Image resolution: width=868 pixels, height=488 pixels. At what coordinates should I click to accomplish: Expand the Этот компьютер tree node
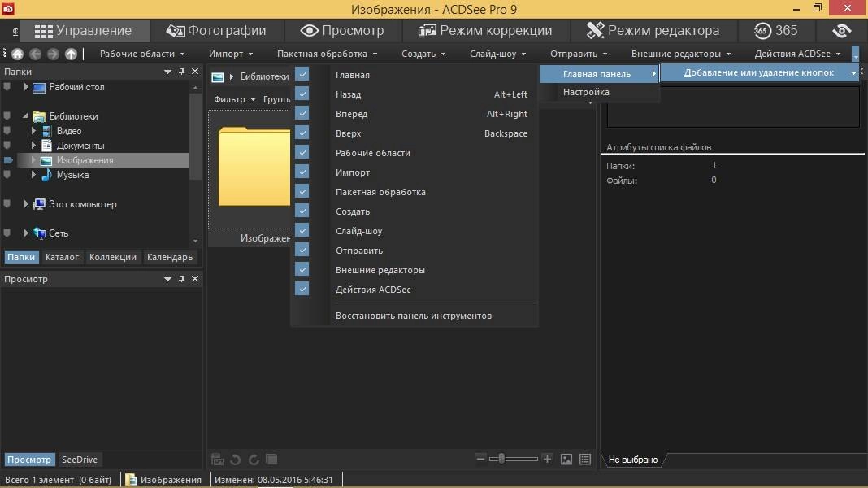tap(25, 204)
